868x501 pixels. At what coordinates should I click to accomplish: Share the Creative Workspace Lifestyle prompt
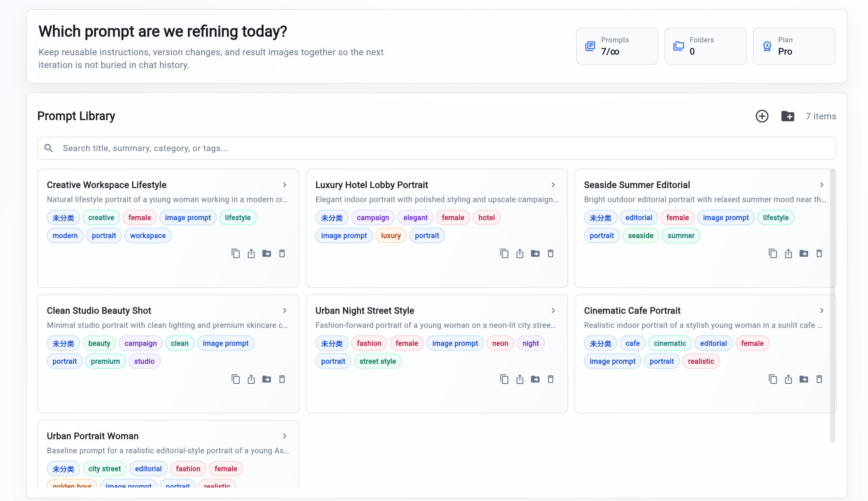point(251,254)
